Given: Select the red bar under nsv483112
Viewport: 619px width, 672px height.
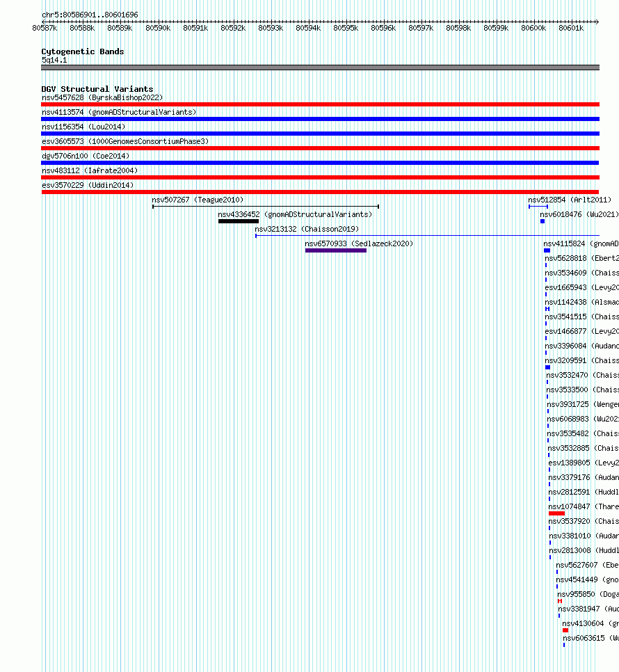Looking at the screenshot, I should coord(321,177).
